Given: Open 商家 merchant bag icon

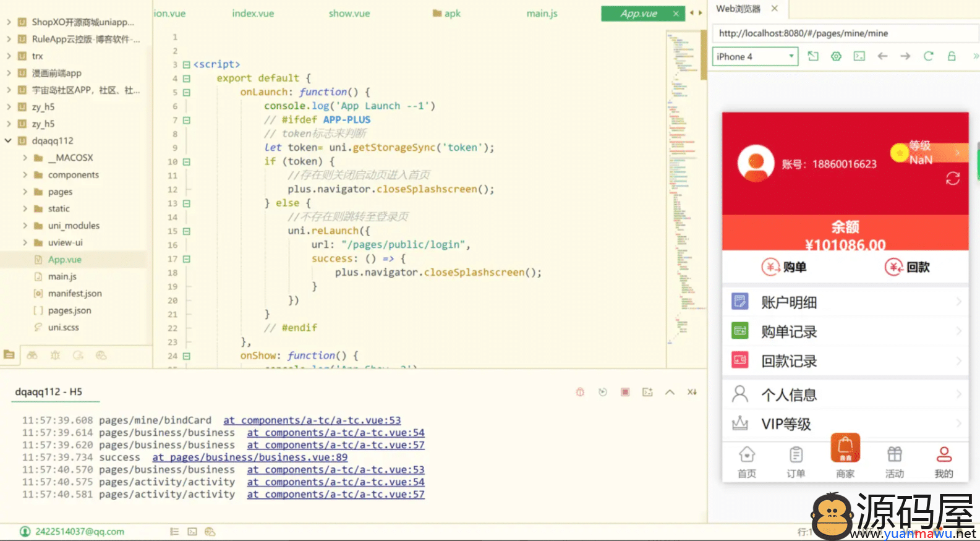Looking at the screenshot, I should tap(845, 448).
